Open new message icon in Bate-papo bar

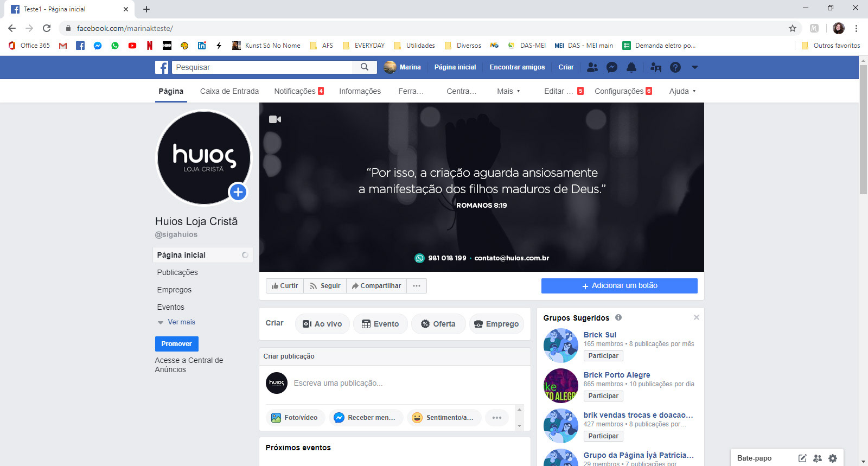pyautogui.click(x=802, y=458)
